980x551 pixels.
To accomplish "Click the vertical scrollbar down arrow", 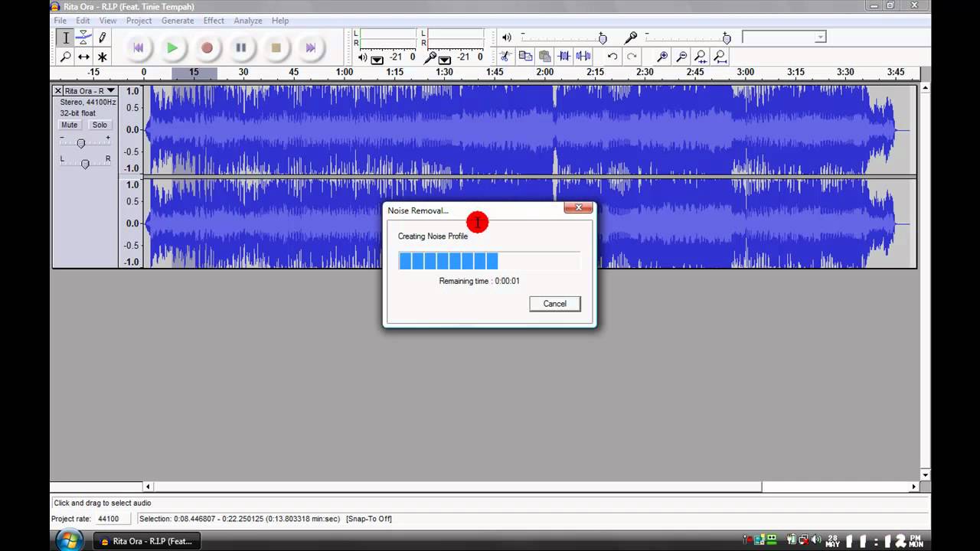I will pyautogui.click(x=926, y=475).
